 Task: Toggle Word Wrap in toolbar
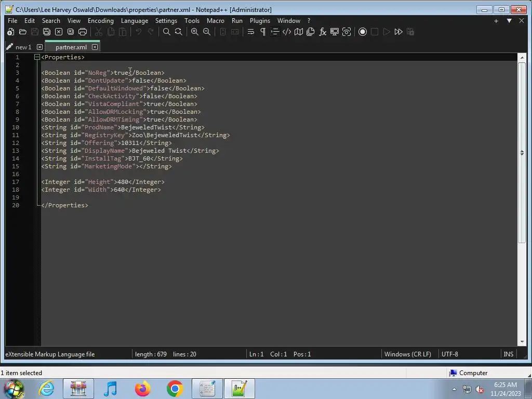[251, 32]
